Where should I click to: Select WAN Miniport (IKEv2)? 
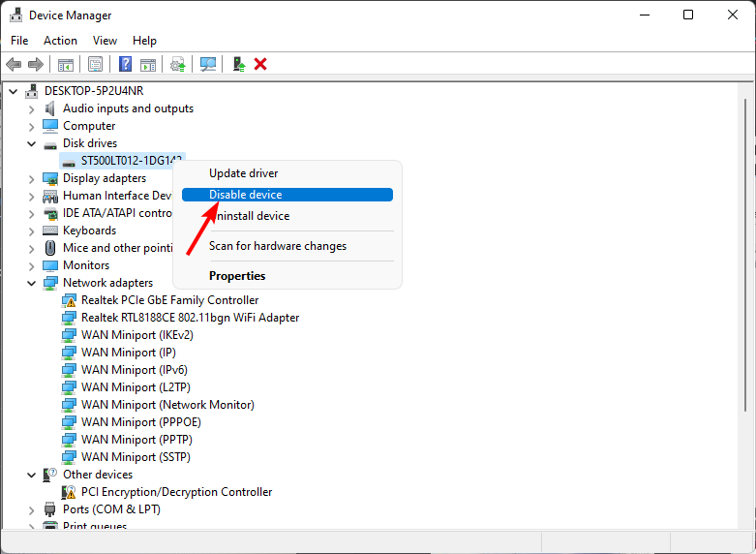tap(136, 335)
